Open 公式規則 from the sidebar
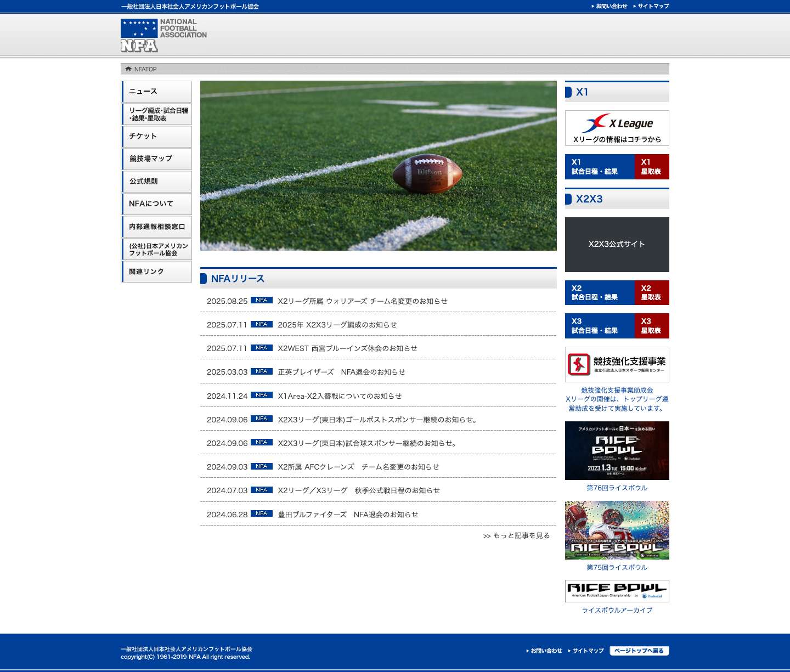Screen dimensions: 790x672 tap(156, 182)
